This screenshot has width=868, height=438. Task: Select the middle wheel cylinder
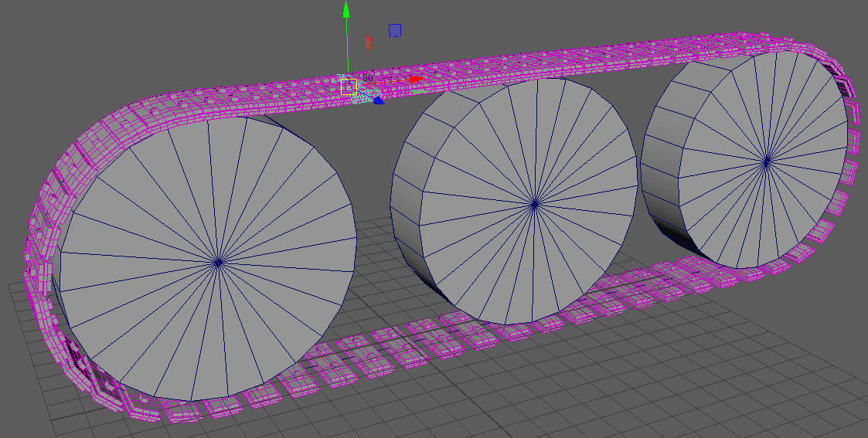[x=514, y=200]
